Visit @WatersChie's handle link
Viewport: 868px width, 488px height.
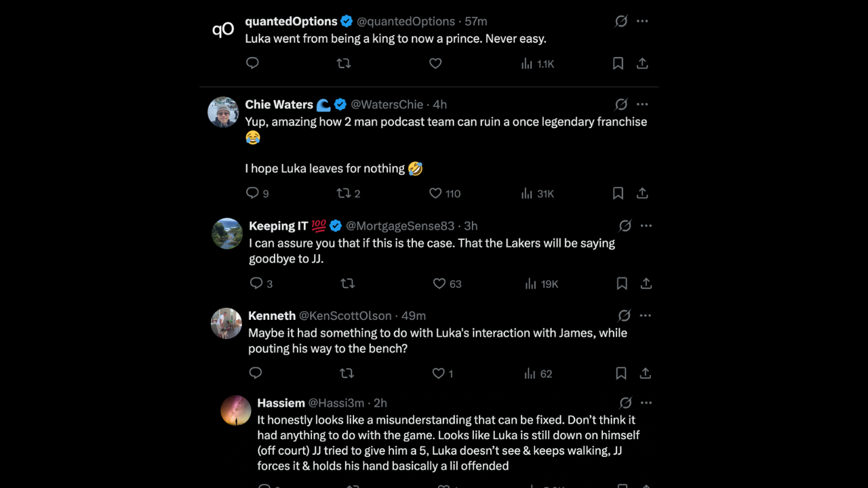coord(387,104)
